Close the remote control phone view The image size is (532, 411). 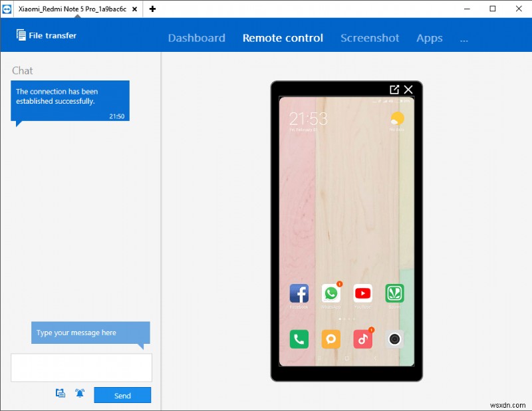click(x=408, y=90)
